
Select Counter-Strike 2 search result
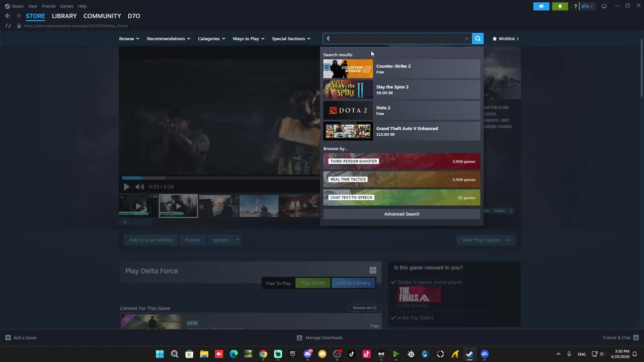point(401,69)
